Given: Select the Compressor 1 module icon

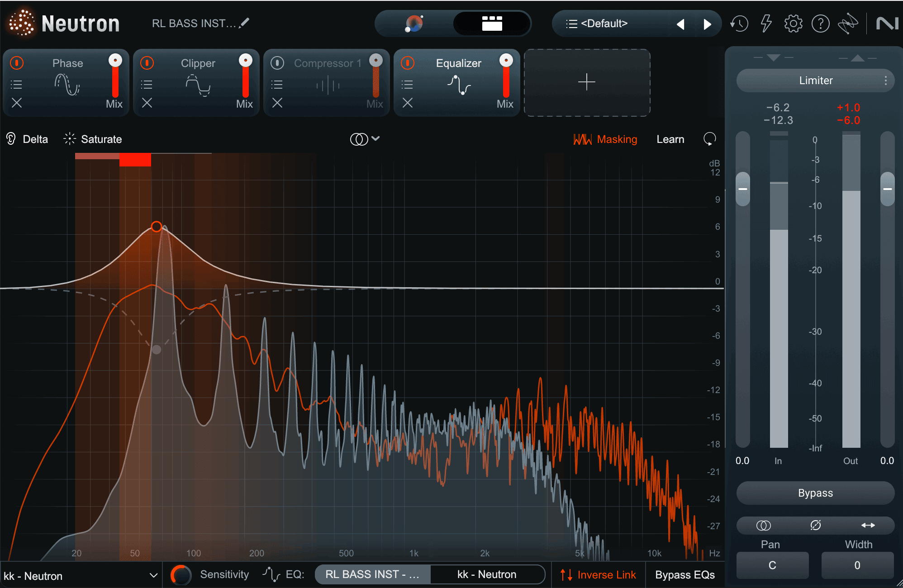Looking at the screenshot, I should 328,85.
